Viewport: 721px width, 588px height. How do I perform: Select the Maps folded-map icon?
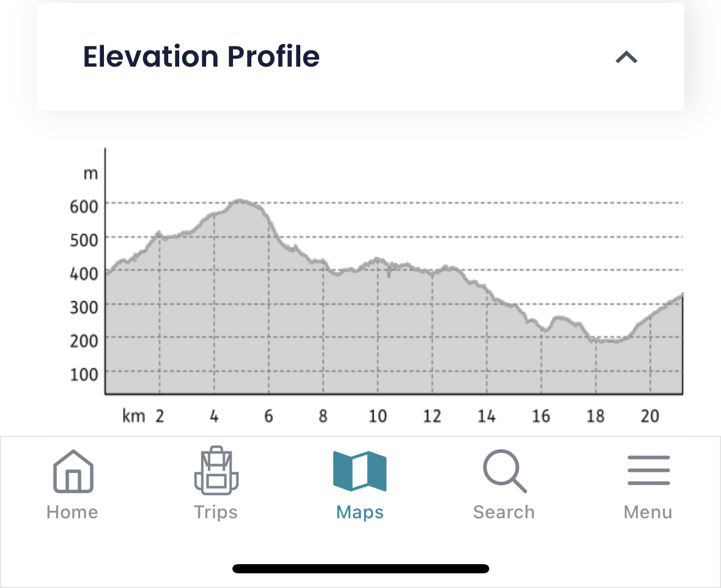coord(360,471)
